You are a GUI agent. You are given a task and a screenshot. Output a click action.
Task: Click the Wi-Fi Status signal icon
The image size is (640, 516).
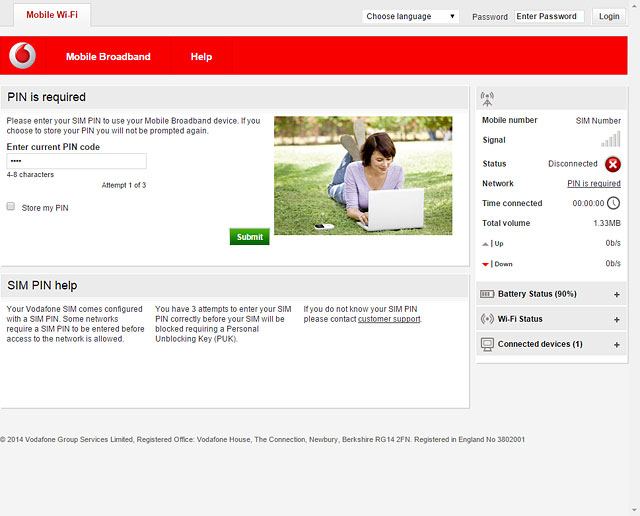point(487,319)
